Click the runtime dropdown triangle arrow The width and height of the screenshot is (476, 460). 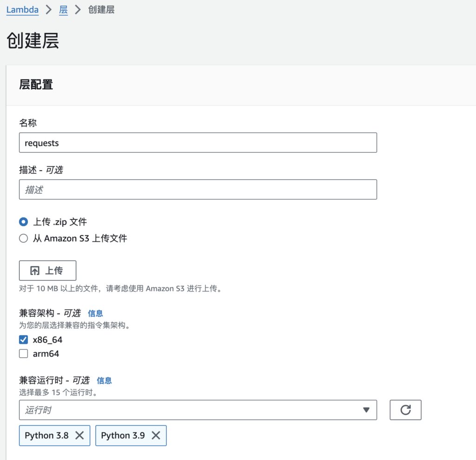point(366,410)
